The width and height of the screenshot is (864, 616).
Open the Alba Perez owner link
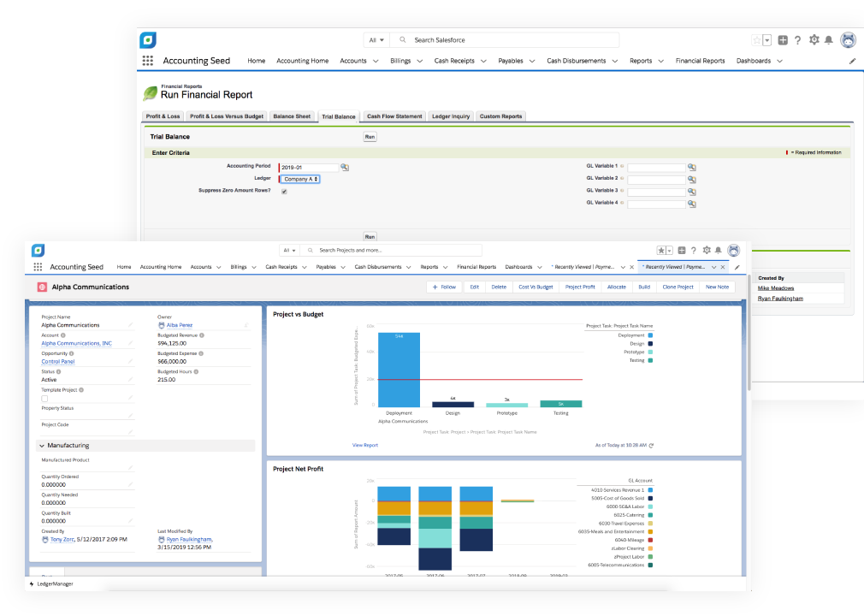pos(180,326)
